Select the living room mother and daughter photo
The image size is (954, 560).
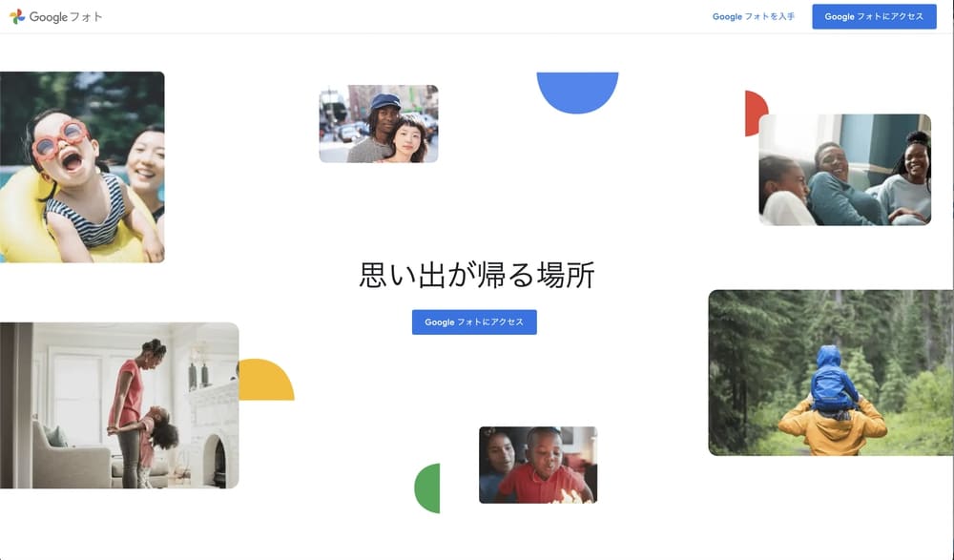(119, 405)
